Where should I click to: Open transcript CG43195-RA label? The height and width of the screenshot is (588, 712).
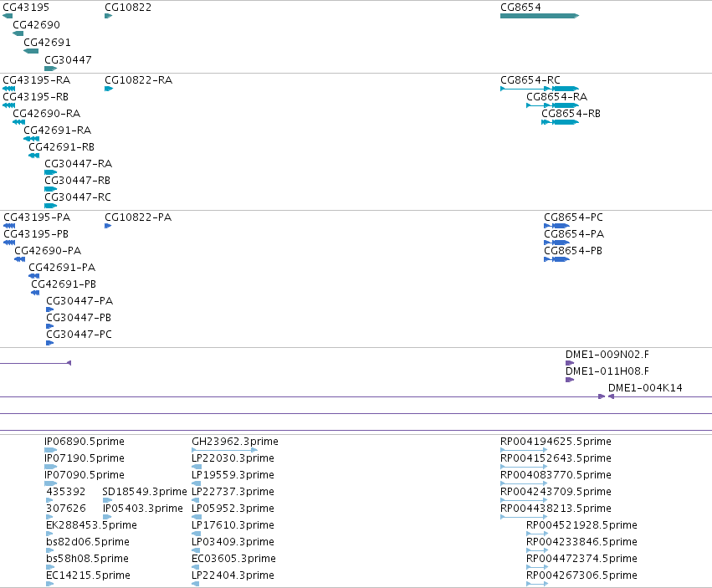point(37,80)
